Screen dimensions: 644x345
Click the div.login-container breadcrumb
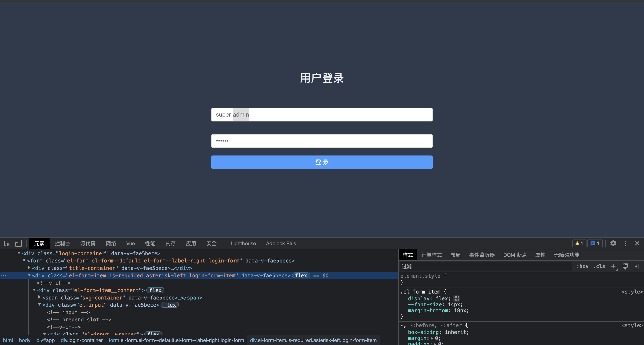tap(82, 340)
